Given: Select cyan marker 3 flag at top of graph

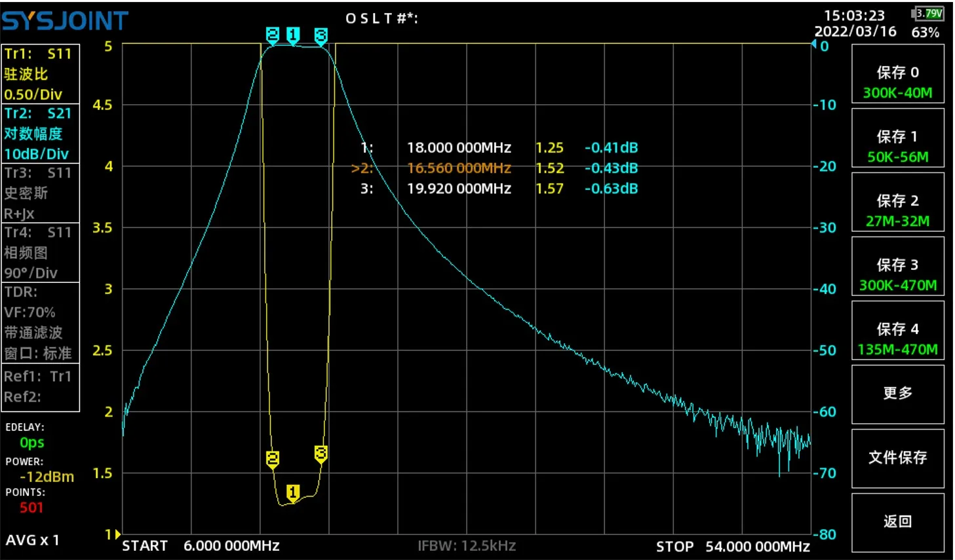Looking at the screenshot, I should point(321,35).
